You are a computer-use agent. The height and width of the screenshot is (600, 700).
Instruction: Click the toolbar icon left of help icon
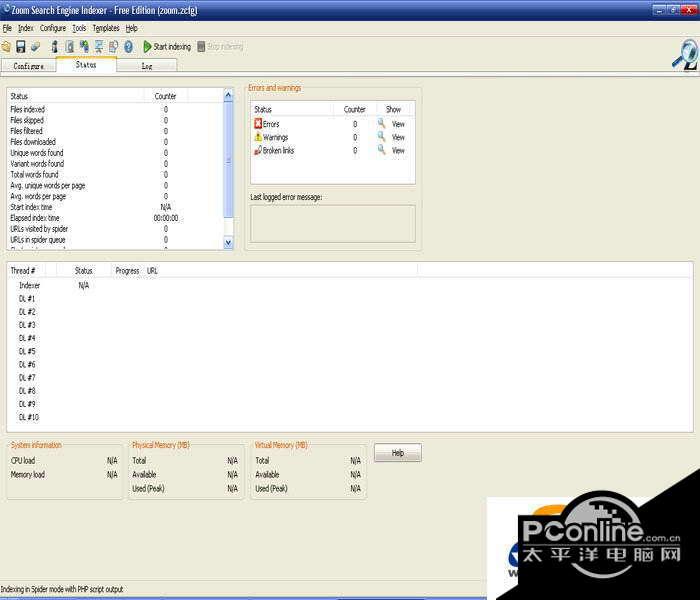pyautogui.click(x=113, y=46)
